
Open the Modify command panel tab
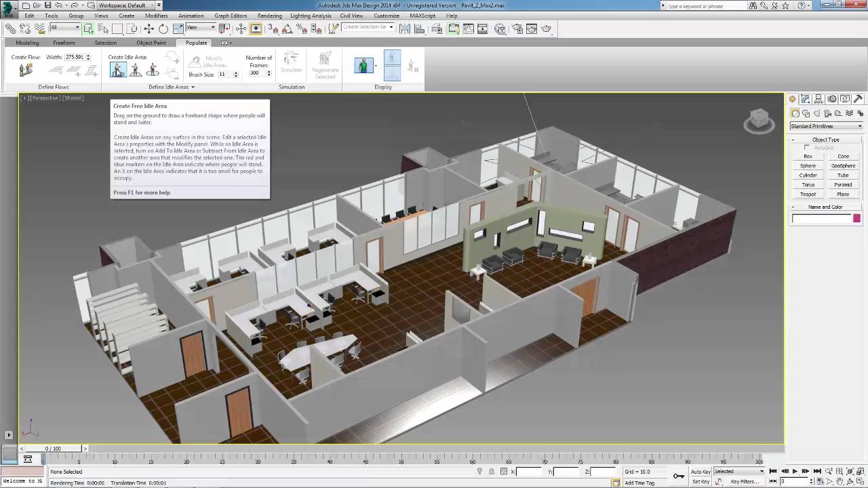pos(806,99)
